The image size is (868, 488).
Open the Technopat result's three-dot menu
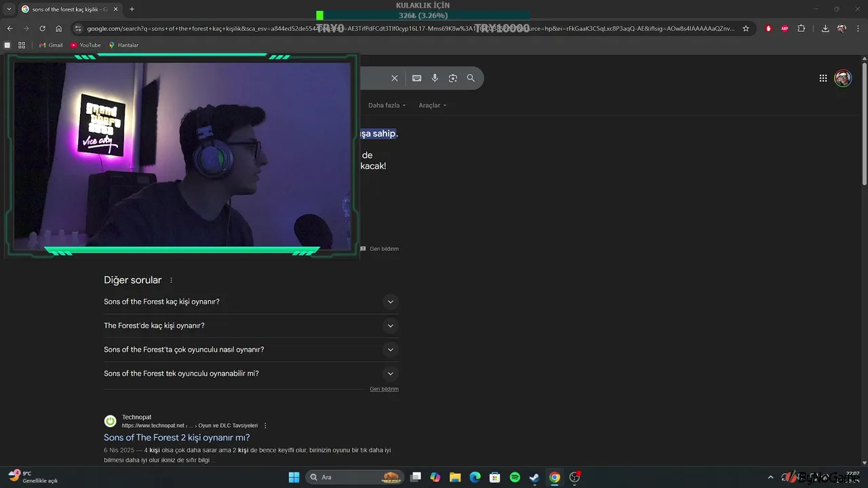click(x=265, y=426)
